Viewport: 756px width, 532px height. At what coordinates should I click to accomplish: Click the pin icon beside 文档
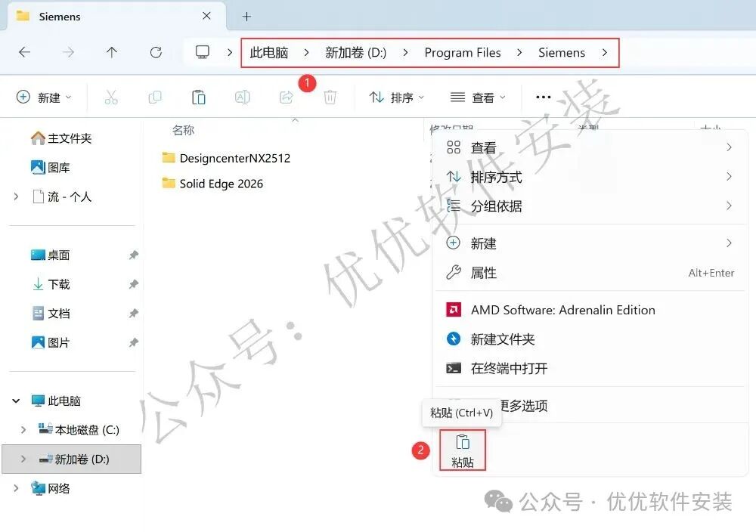click(134, 314)
